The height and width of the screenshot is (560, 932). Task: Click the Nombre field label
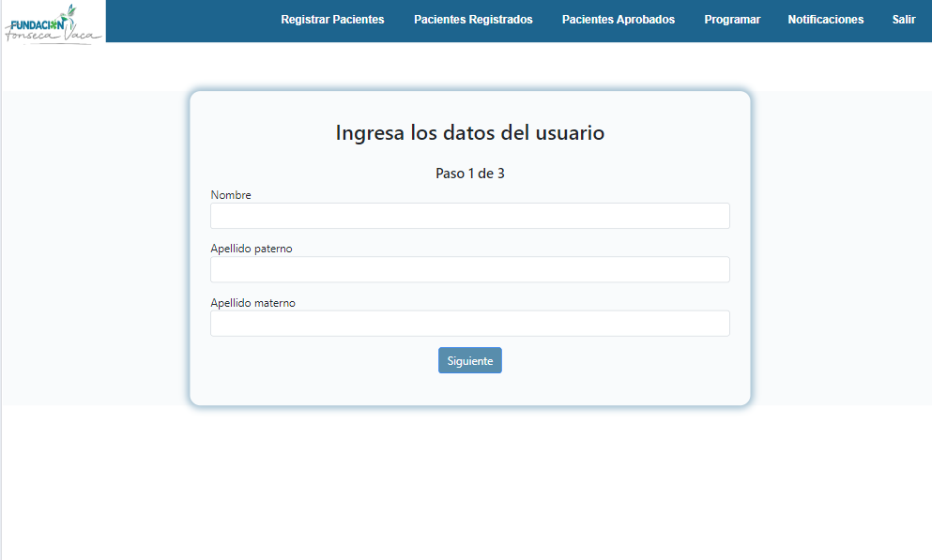pyautogui.click(x=231, y=195)
